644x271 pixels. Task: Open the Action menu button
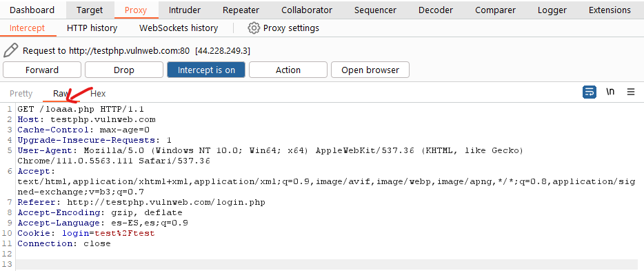click(x=288, y=70)
